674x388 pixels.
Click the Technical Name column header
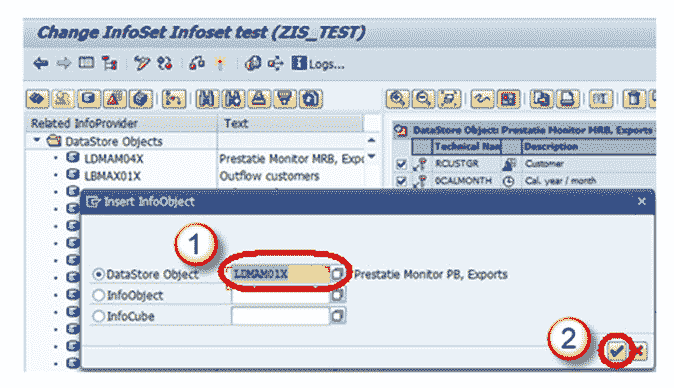point(467,147)
